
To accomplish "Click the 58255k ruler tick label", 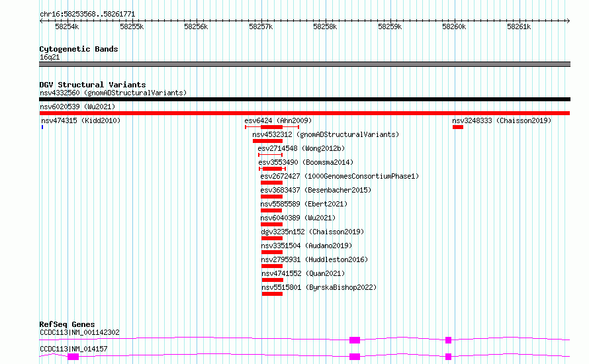I will click(132, 27).
